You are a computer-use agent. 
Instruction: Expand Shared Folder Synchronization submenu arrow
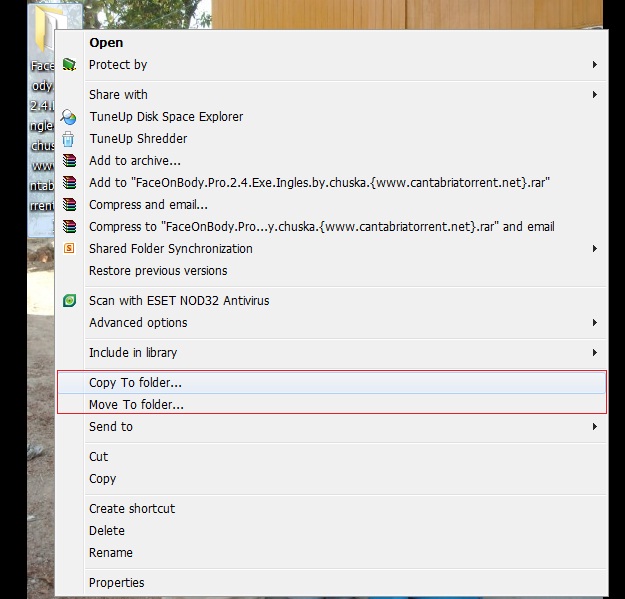click(x=595, y=249)
